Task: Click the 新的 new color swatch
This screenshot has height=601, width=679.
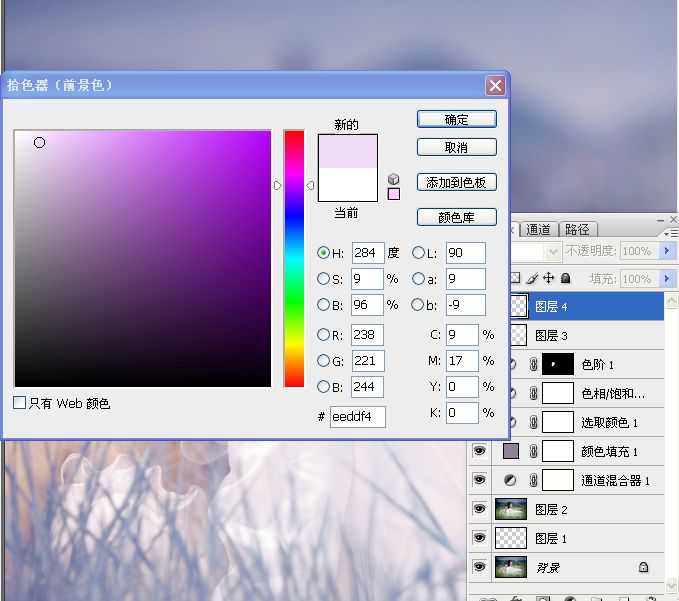Action: click(348, 151)
